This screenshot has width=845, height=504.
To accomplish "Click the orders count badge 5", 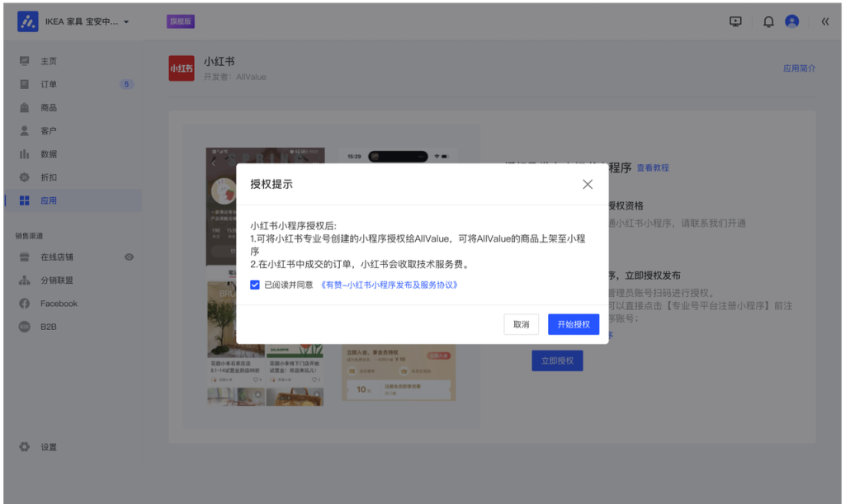I will coord(126,84).
